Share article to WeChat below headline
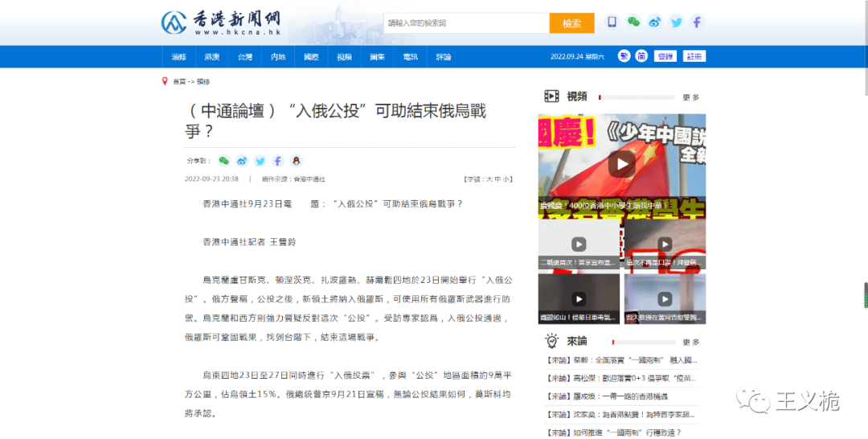Viewport: 868px width, 439px height. click(x=224, y=161)
